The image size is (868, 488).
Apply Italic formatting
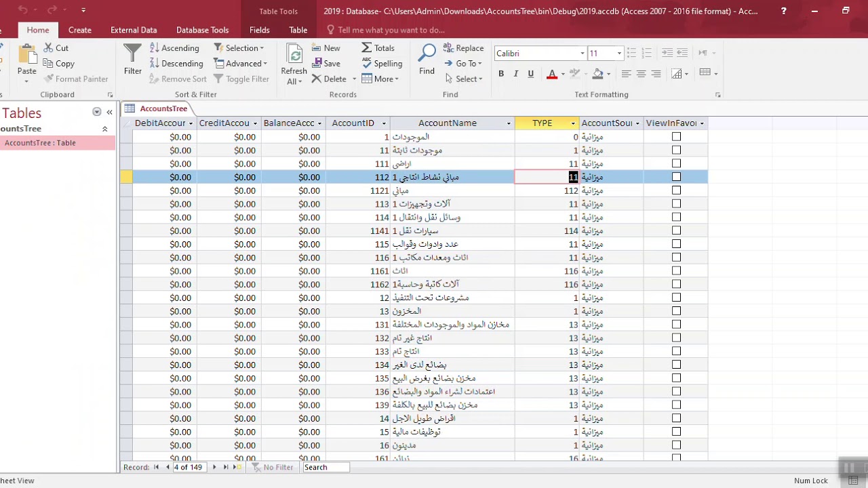pyautogui.click(x=516, y=74)
